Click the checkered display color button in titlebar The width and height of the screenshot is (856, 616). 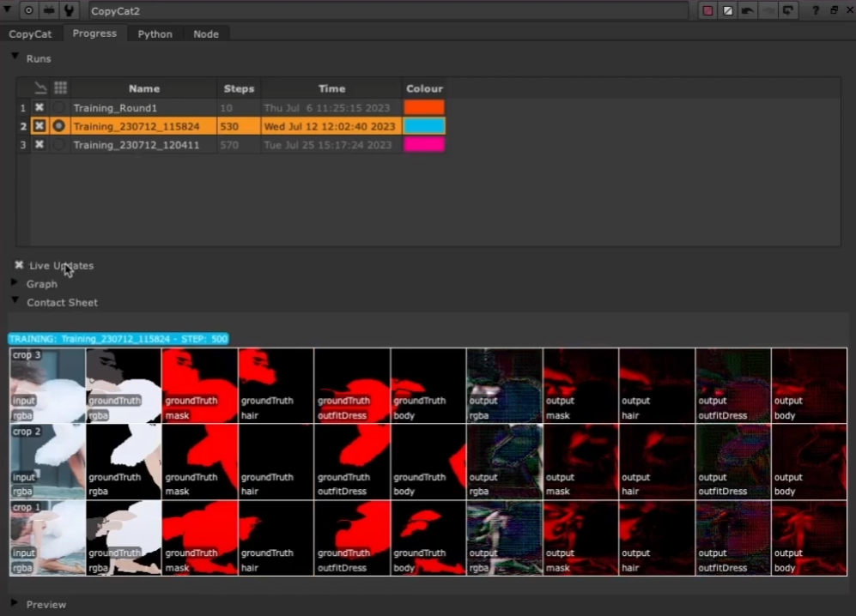point(728,10)
